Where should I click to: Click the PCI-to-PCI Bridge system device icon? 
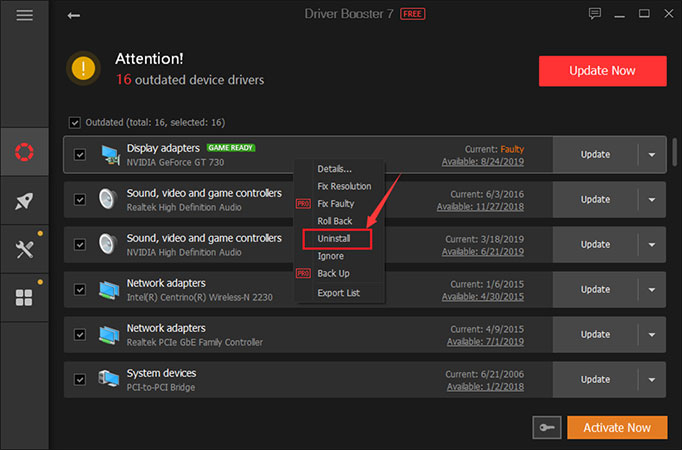[109, 379]
